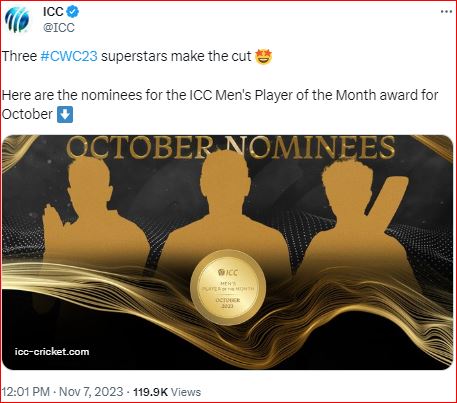Open the #CWC23 hashtag link
This screenshot has height=403, width=457.
pos(69,56)
